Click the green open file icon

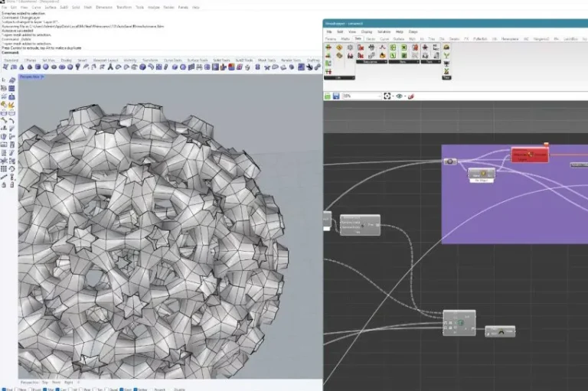[x=327, y=96]
